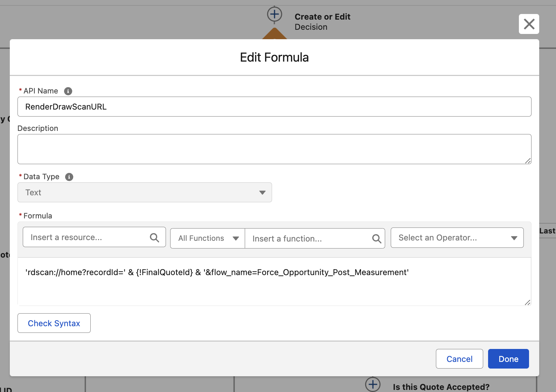Click the Data Type info icon
The image size is (556, 392).
pos(69,177)
